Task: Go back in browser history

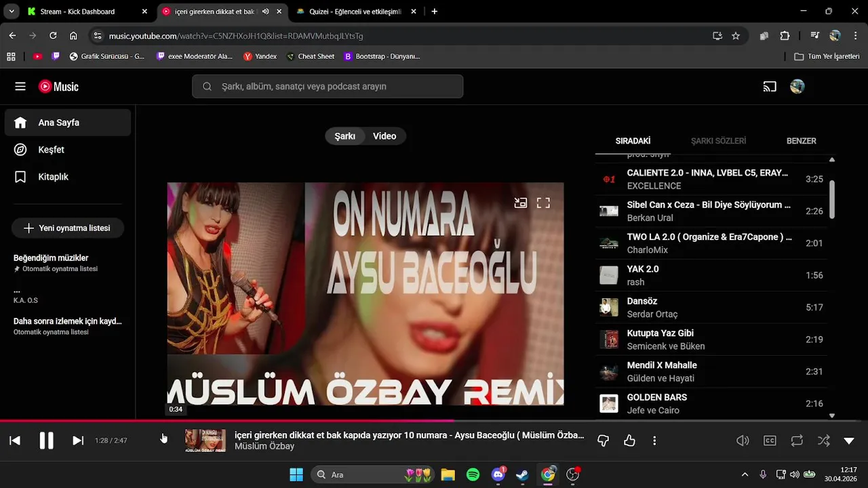Action: coord(12,36)
